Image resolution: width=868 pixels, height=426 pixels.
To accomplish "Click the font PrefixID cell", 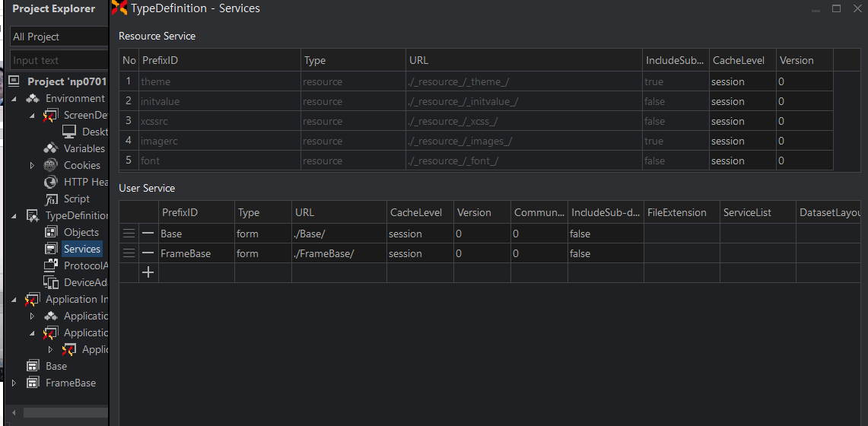I will (219, 161).
